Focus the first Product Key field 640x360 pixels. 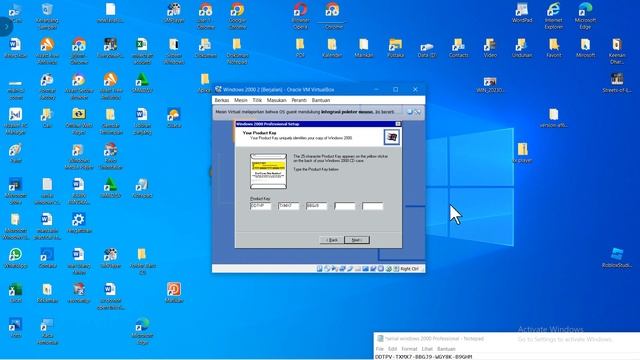tap(260, 206)
